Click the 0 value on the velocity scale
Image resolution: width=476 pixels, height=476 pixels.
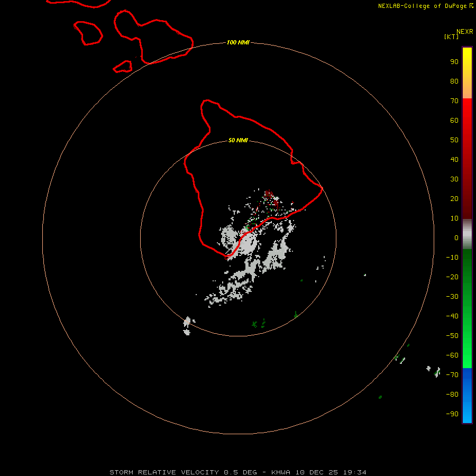pos(456,238)
